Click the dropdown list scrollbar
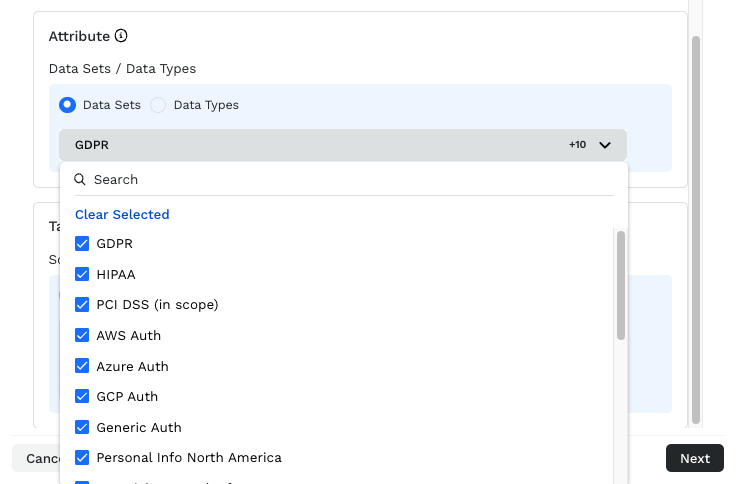This screenshot has width=741, height=484. click(x=621, y=285)
